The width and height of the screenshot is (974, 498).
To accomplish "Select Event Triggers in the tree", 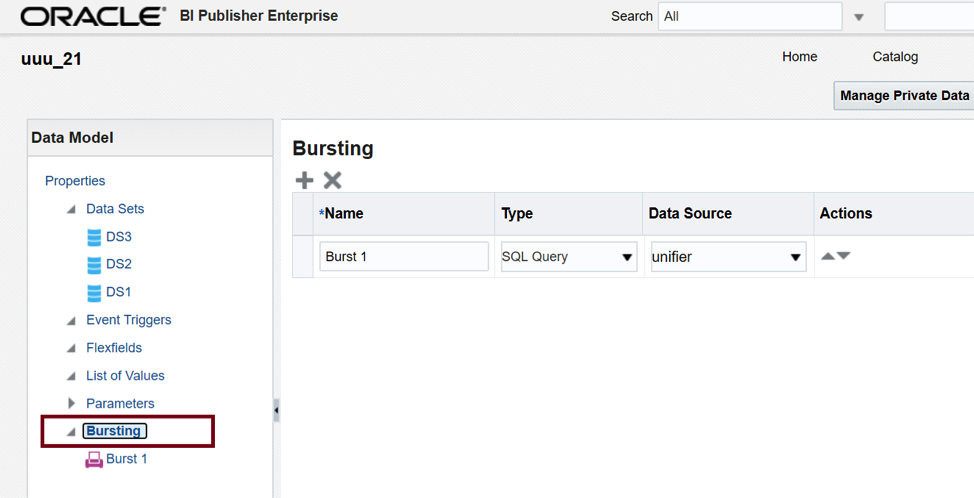I will click(x=129, y=320).
